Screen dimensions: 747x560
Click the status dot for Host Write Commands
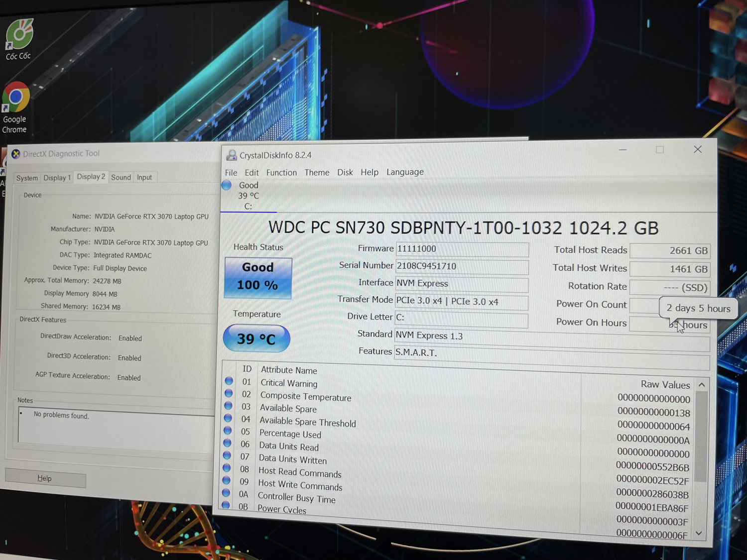(x=227, y=480)
